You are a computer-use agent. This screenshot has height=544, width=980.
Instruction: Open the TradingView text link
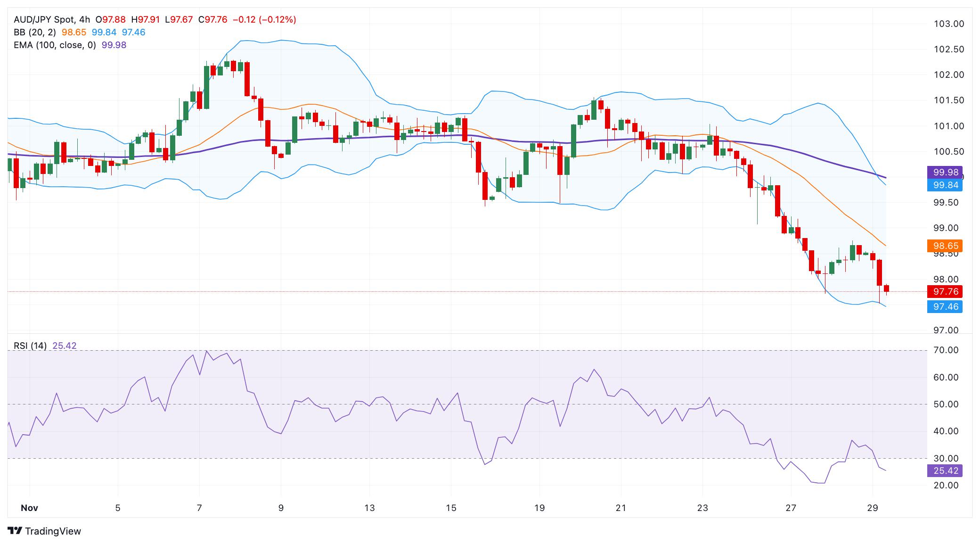(53, 531)
